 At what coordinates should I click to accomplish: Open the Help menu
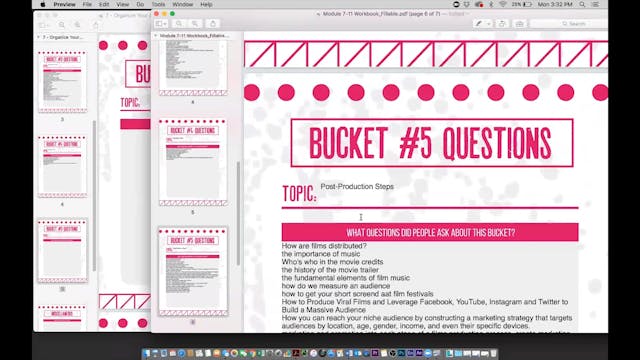pyautogui.click(x=206, y=4)
